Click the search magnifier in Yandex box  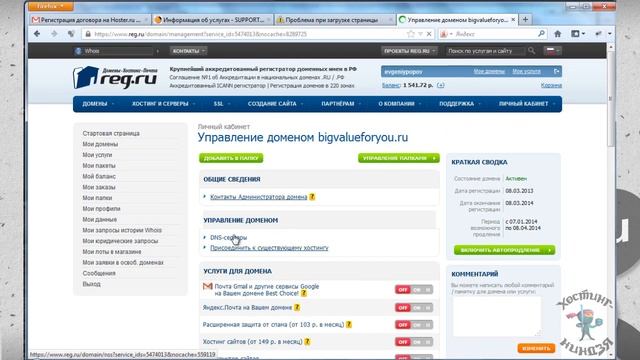(541, 34)
